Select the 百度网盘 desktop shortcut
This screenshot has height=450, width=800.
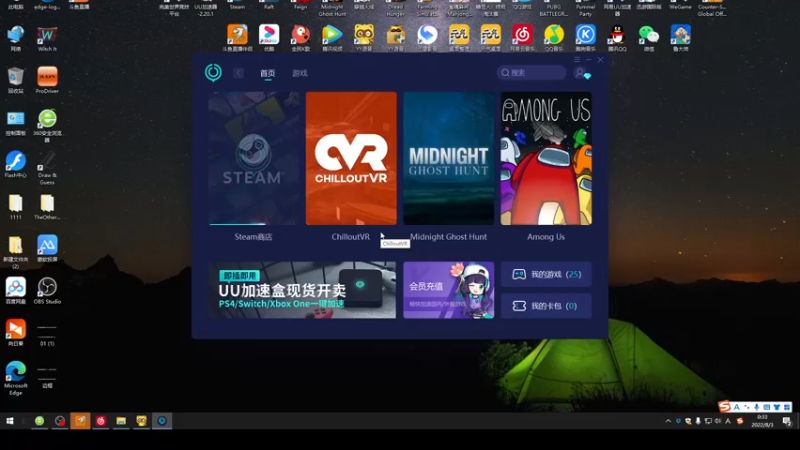pyautogui.click(x=15, y=291)
